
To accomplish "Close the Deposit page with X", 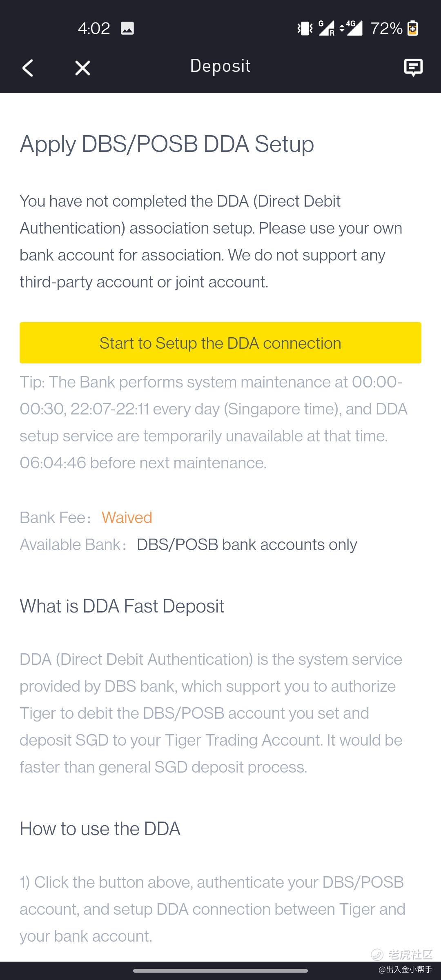I will pyautogui.click(x=82, y=68).
